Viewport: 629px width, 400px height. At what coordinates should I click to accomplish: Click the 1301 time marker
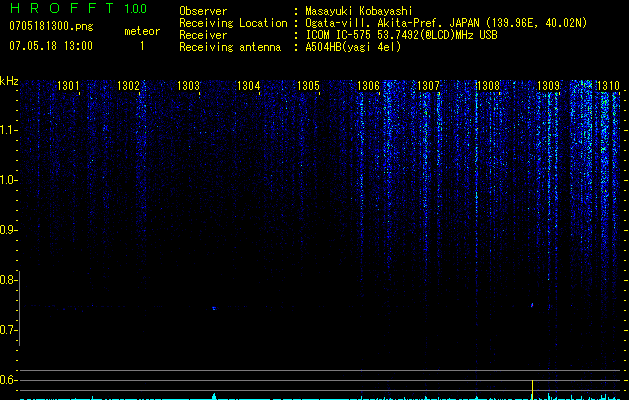click(68, 85)
